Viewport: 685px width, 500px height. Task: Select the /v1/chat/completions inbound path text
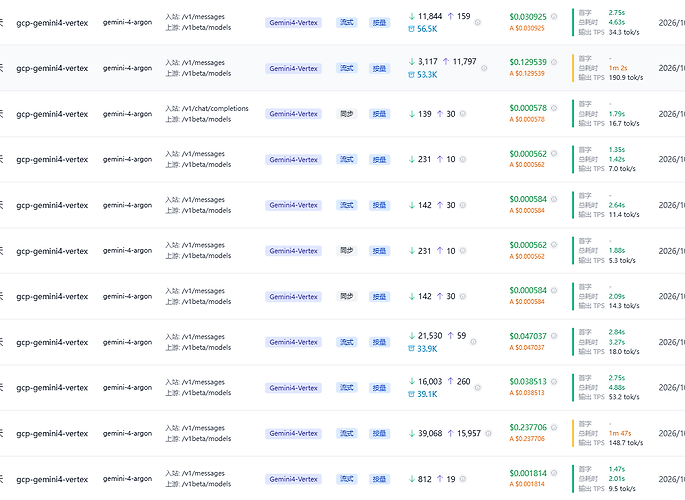[215, 108]
